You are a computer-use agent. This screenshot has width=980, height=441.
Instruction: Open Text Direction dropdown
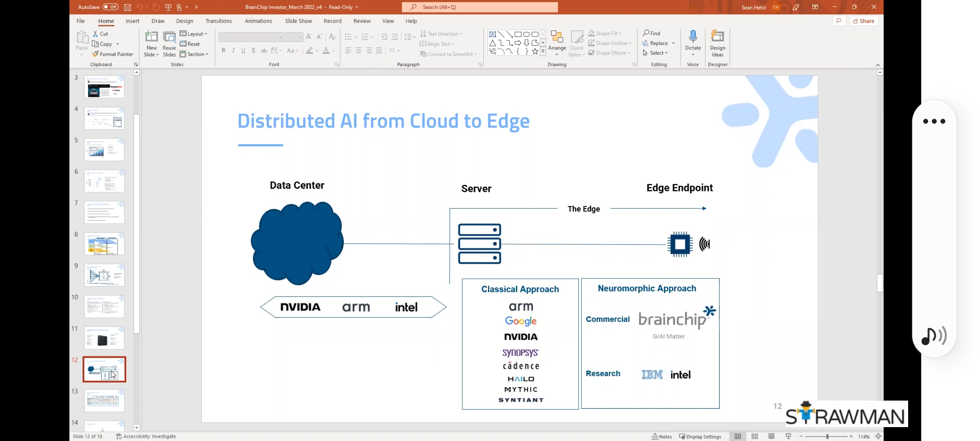coord(441,33)
